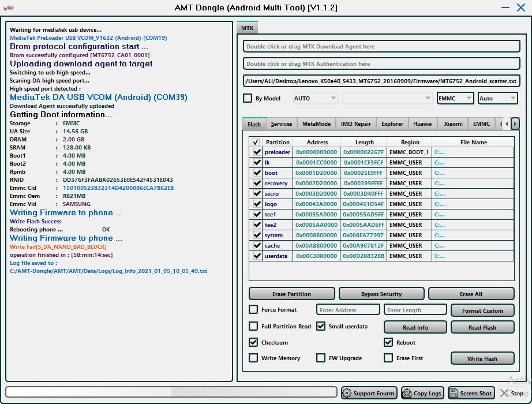Close the AMT Dongle window
532x404 pixels.
click(521, 8)
